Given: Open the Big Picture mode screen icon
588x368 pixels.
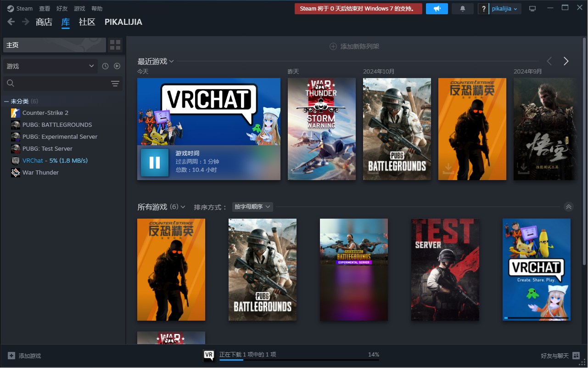Looking at the screenshot, I should pyautogui.click(x=532, y=8).
